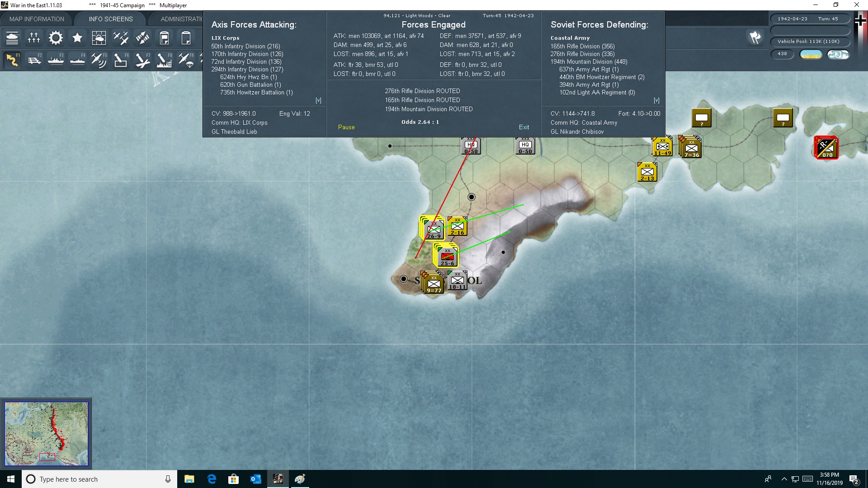Image resolution: width=868 pixels, height=488 pixels.
Task: Open the blank clipboard log report icon
Action: 186,38
